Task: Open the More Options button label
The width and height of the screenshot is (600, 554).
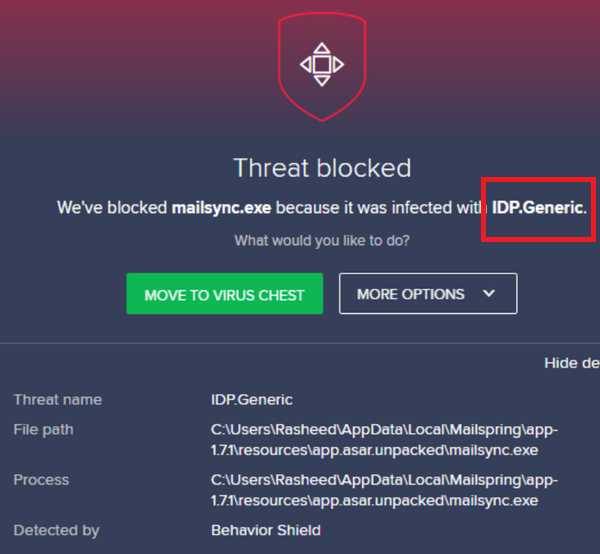Action: pyautogui.click(x=410, y=294)
